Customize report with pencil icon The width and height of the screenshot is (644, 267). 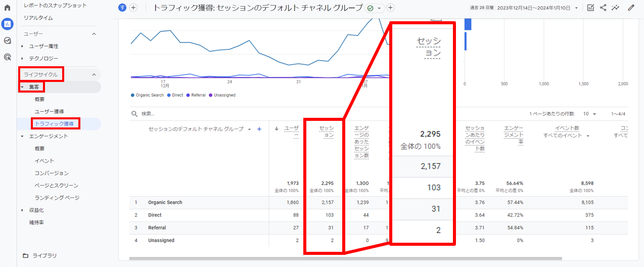[x=631, y=8]
